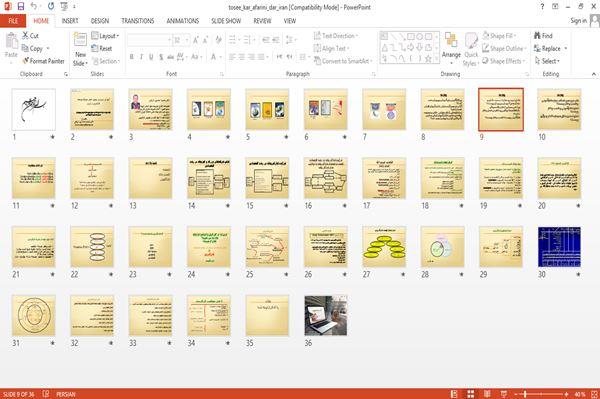The image size is (600, 399).
Task: Click the zoom in plus button
Action: [x=566, y=394]
